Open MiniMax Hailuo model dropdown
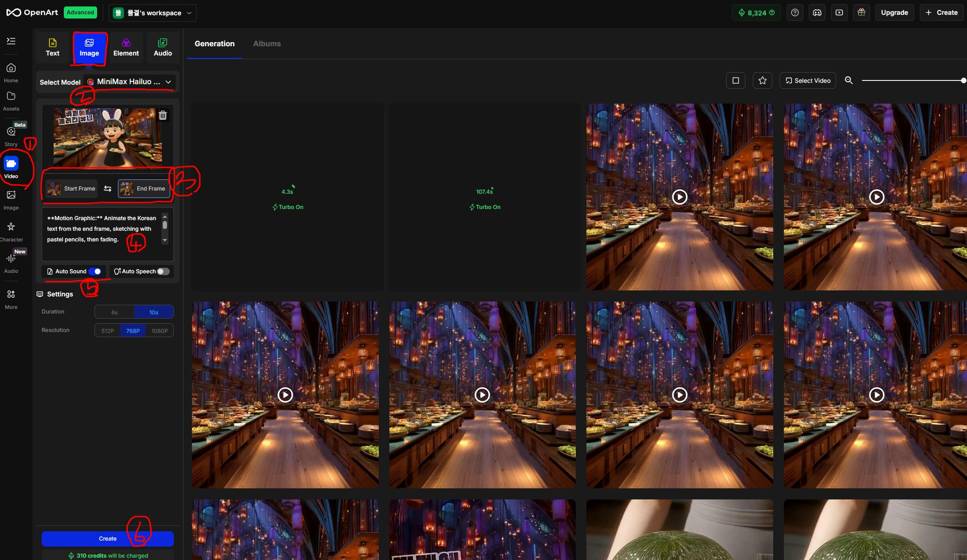This screenshot has width=967, height=560. pos(129,82)
